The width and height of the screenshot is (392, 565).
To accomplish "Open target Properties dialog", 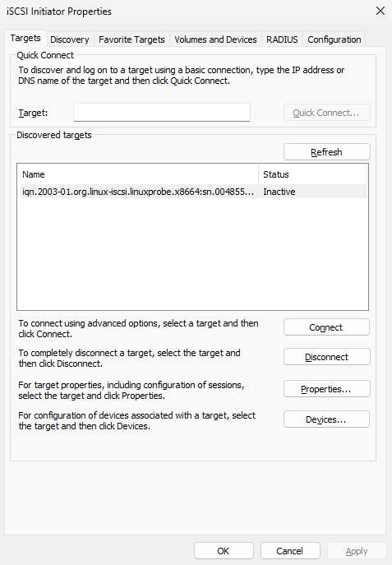I will click(326, 389).
